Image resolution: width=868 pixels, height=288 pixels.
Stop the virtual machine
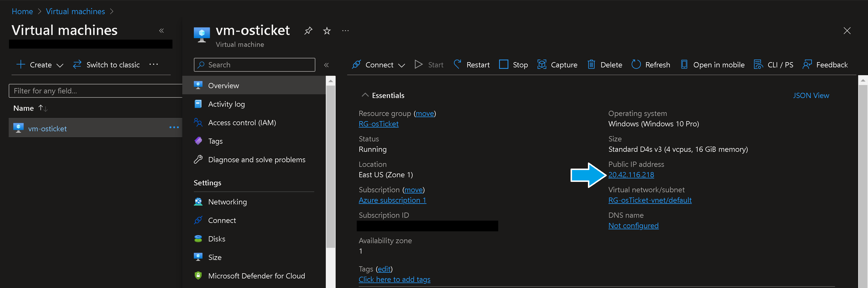pos(514,65)
